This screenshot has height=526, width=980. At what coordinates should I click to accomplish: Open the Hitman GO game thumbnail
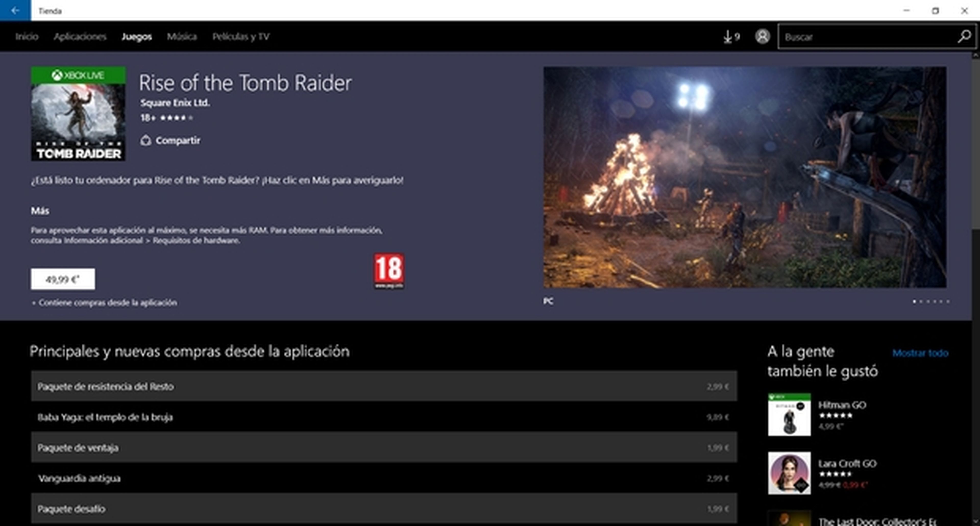789,415
